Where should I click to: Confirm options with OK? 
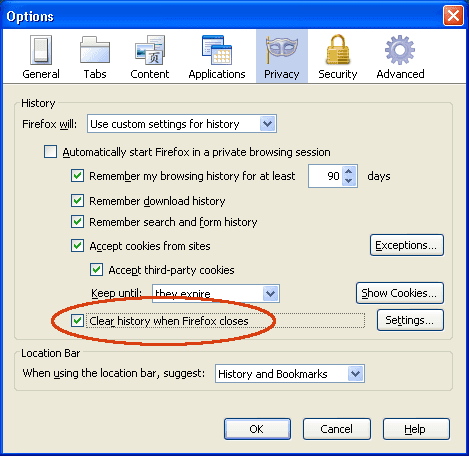click(x=257, y=429)
